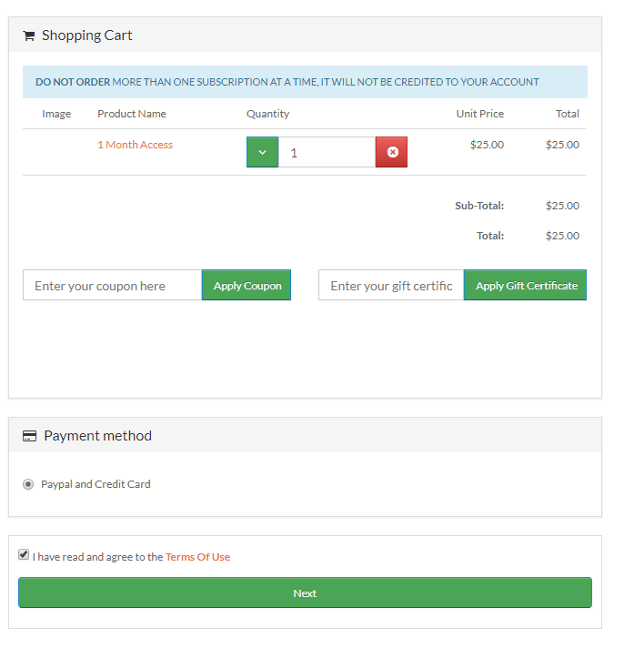The height and width of the screenshot is (648, 644).
Task: Remove 1 Month Access using the red X
Action: [x=392, y=152]
